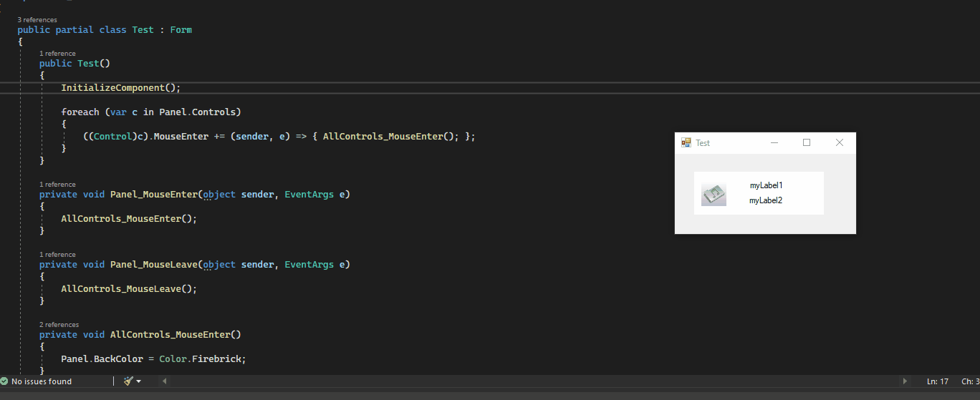
Task: Click the green No issues found checkmark icon
Action: [4, 381]
